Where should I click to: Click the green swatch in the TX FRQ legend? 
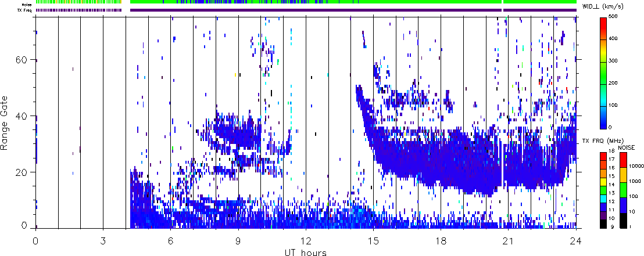[x=603, y=190]
